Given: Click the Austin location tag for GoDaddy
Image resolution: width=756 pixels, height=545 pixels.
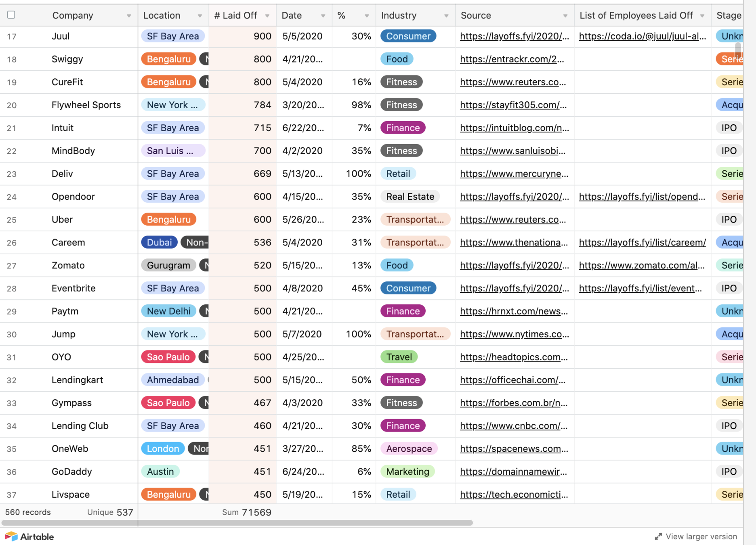Looking at the screenshot, I should [x=160, y=472].
